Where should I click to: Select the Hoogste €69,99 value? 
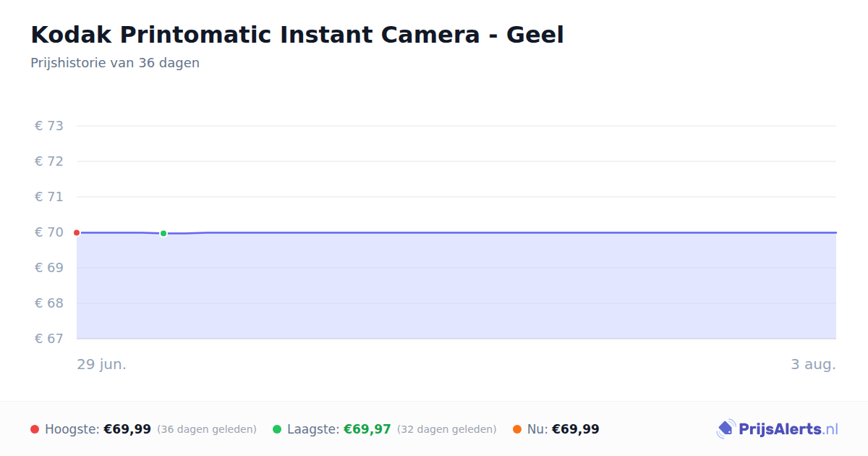pyautogui.click(x=127, y=429)
